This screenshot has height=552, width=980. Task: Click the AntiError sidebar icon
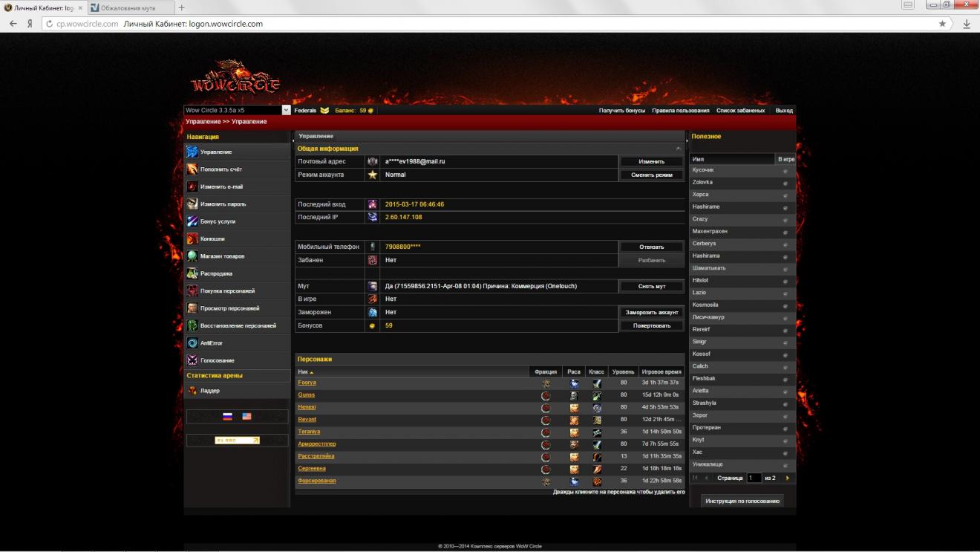pyautogui.click(x=192, y=343)
